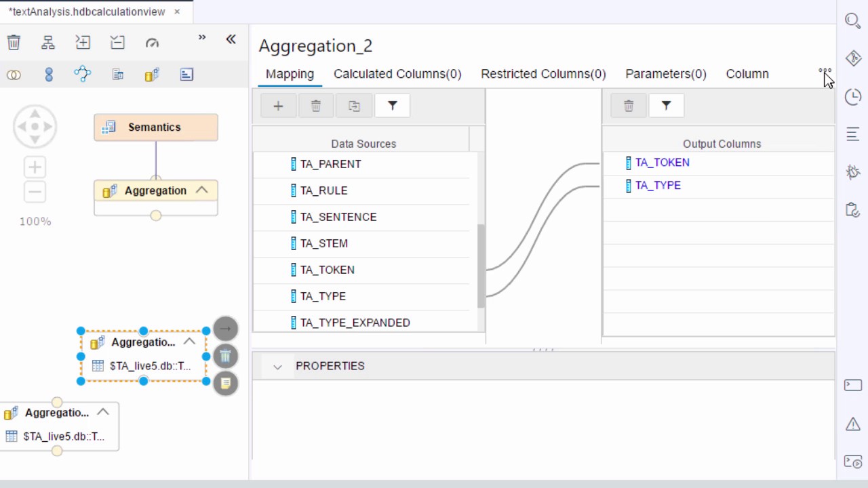868x488 pixels.
Task: Click the copy/duplicate button above Data Sources
Action: click(x=354, y=106)
